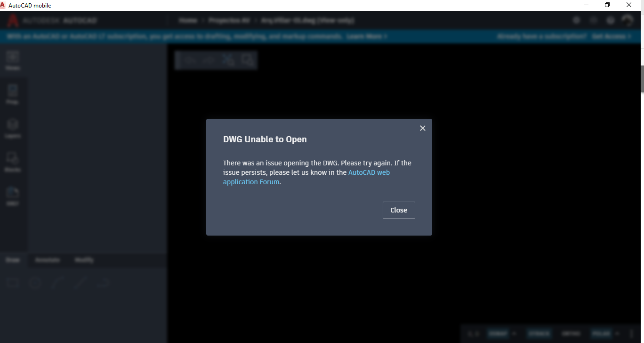Select the Rectangle draw tool

13,283
